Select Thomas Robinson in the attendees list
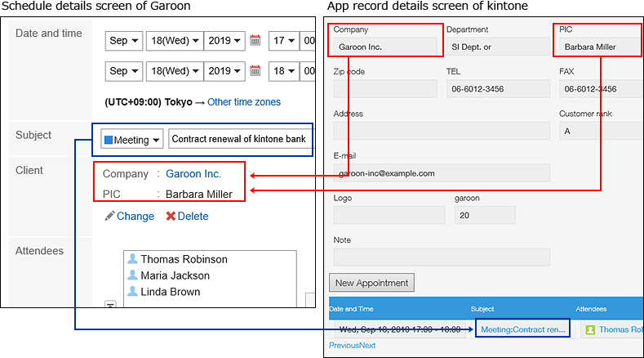The width and height of the screenshot is (644, 358). pos(184,259)
